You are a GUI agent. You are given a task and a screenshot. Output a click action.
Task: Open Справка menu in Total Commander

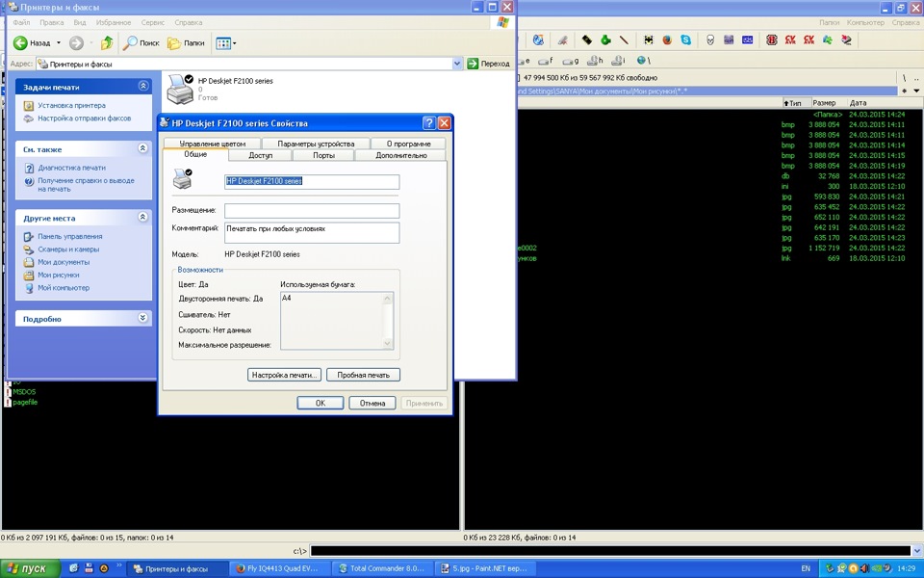pos(905,22)
